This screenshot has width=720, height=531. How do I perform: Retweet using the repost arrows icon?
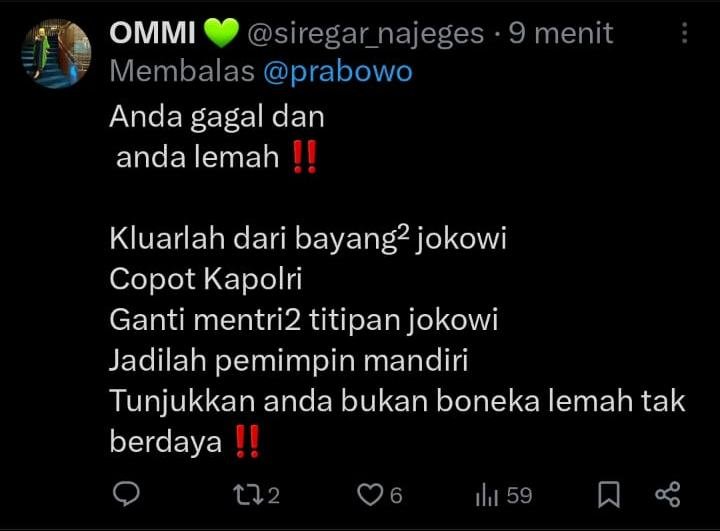[248, 495]
